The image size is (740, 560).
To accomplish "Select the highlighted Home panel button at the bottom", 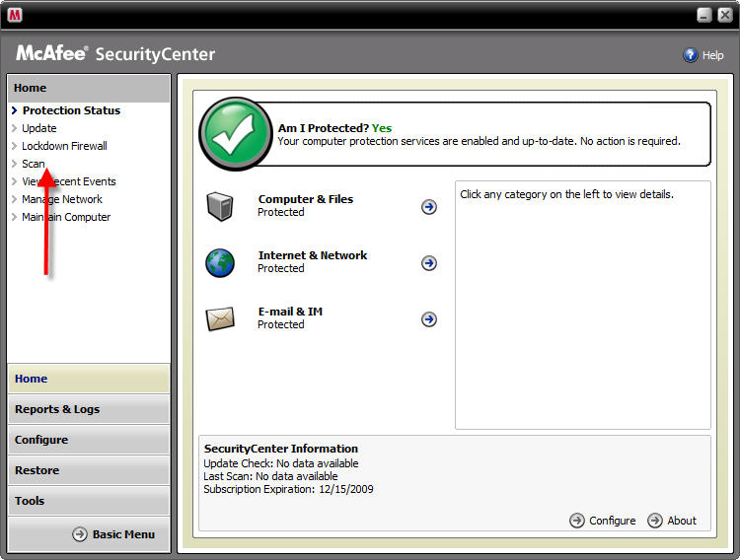I will click(89, 379).
